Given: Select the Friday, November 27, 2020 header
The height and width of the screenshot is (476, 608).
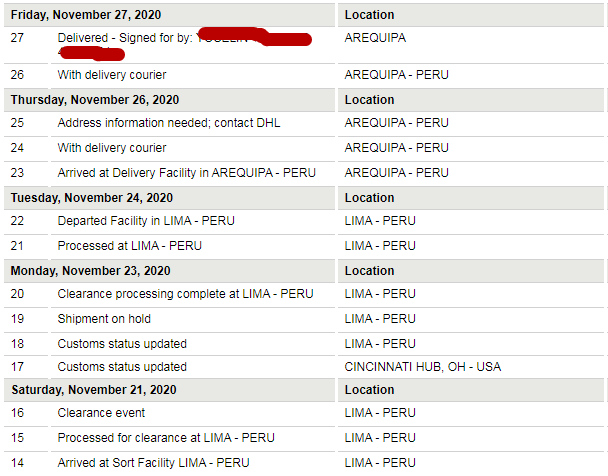Looking at the screenshot, I should click(x=86, y=15).
